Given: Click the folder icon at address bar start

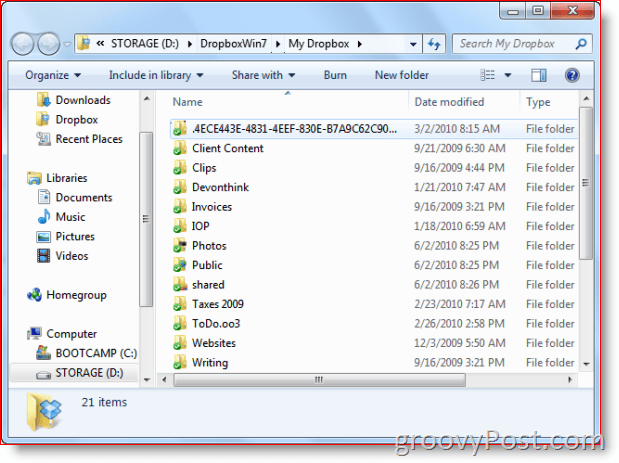Looking at the screenshot, I should 83,43.
